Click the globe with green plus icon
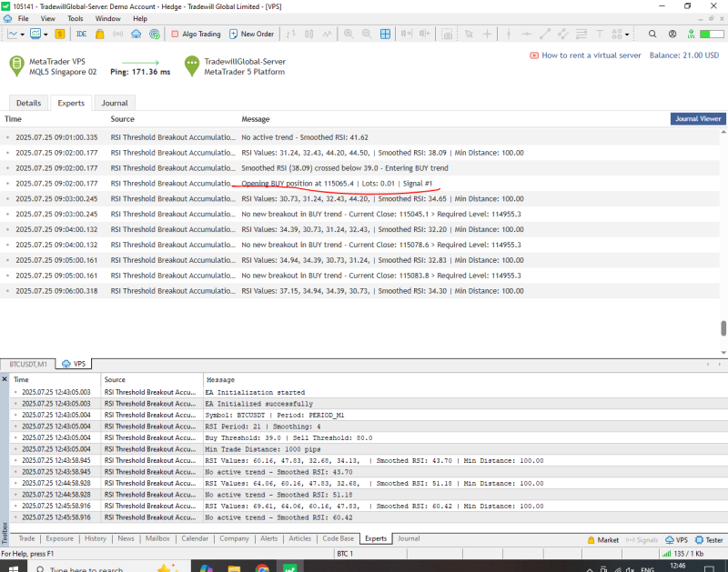This screenshot has height=572, width=728. click(x=155, y=34)
